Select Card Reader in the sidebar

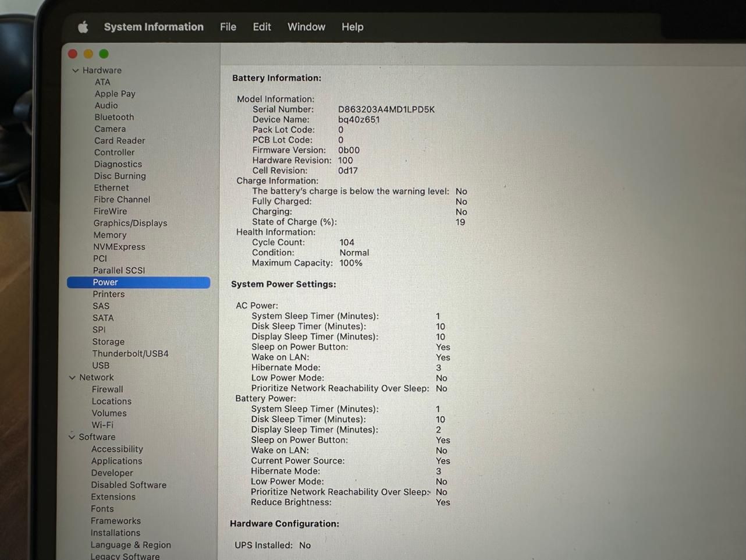tap(120, 140)
